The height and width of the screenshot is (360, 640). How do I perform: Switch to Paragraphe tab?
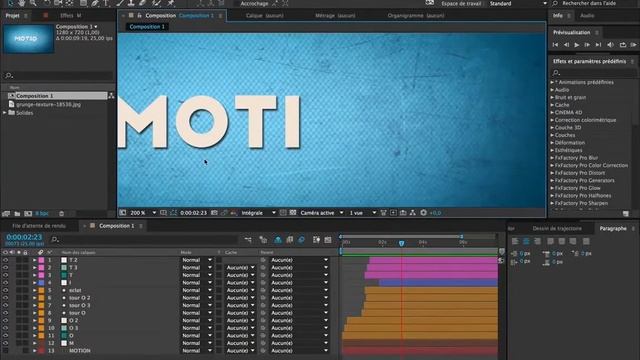click(x=613, y=229)
